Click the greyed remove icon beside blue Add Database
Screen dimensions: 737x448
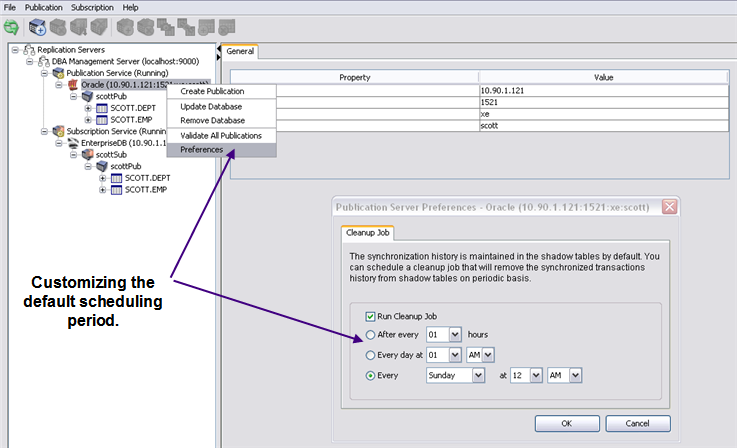[58, 27]
